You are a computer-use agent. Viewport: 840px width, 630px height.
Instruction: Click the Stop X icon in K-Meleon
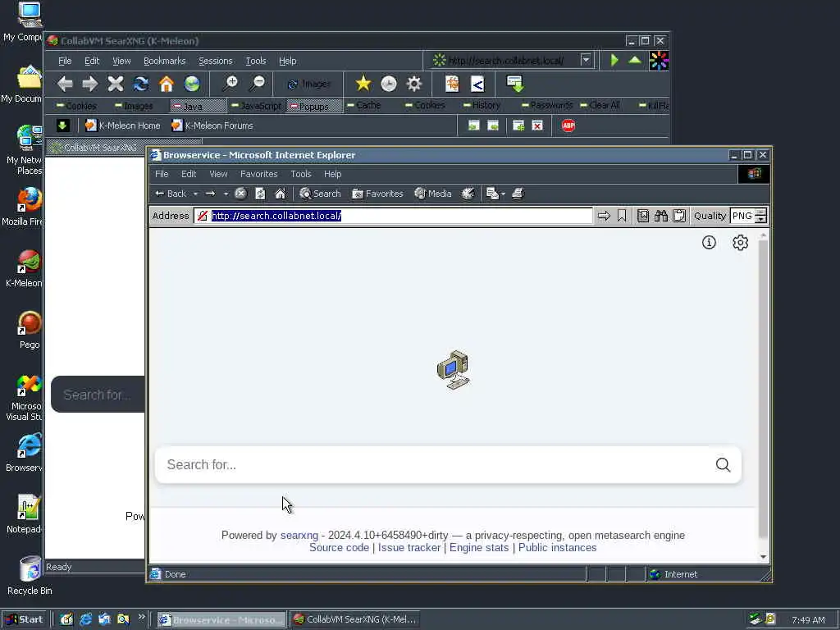click(x=115, y=84)
